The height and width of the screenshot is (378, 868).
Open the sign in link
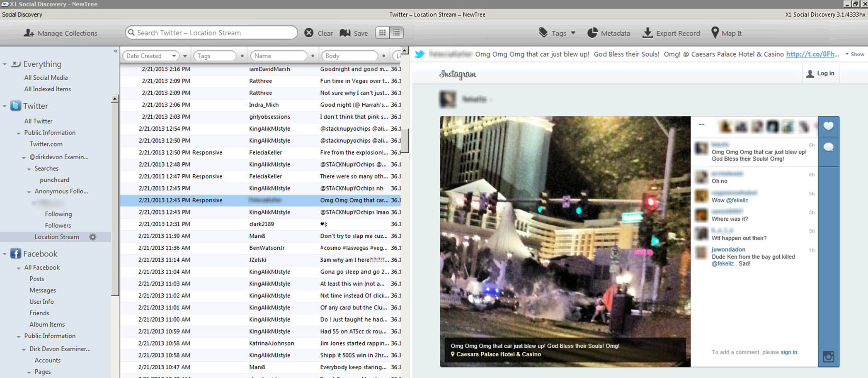coord(789,352)
